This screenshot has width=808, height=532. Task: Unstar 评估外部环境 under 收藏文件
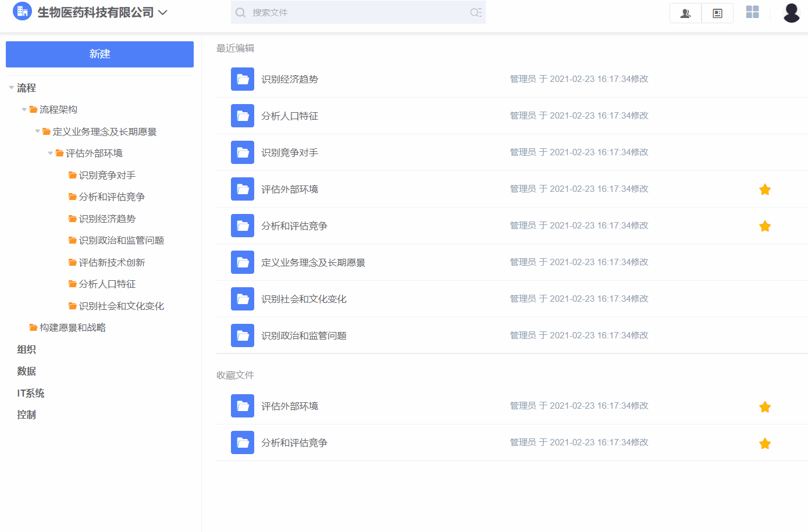click(x=765, y=406)
